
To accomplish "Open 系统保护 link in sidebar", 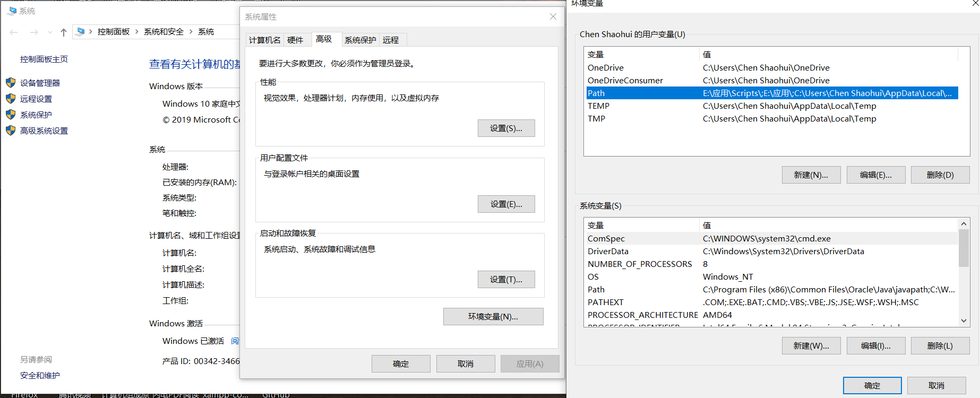I will (36, 115).
